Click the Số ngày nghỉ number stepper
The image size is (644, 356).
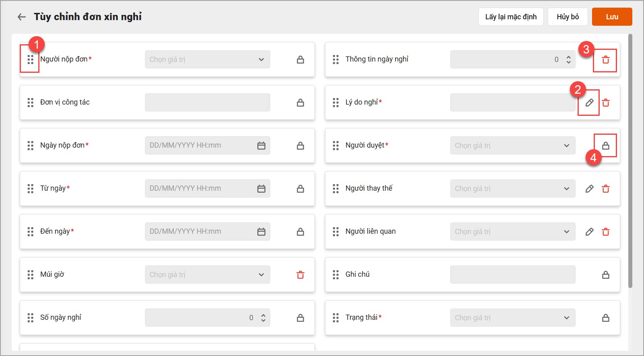[x=263, y=318]
